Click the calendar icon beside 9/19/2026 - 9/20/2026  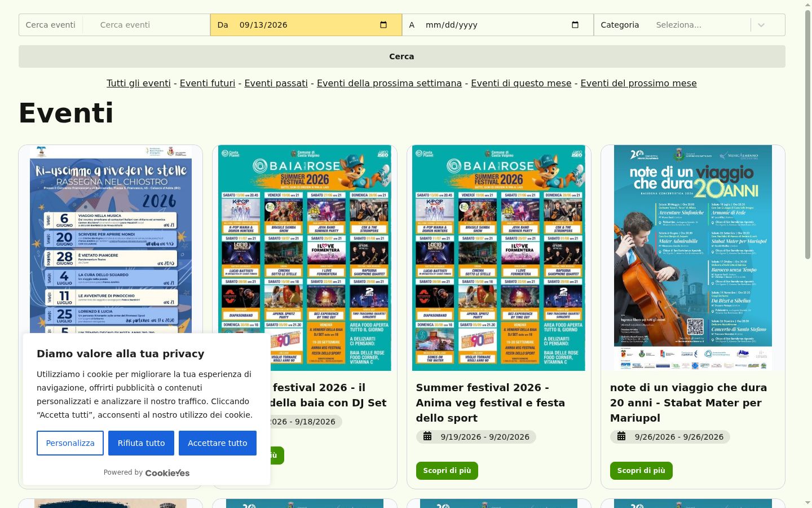pyautogui.click(x=427, y=436)
